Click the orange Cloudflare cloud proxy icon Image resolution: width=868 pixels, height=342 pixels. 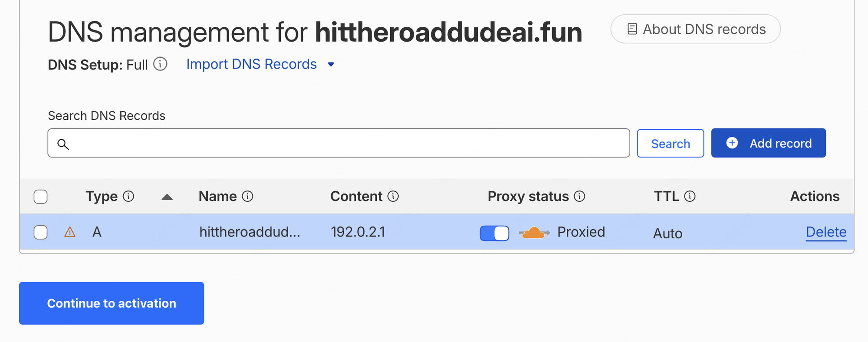point(534,233)
